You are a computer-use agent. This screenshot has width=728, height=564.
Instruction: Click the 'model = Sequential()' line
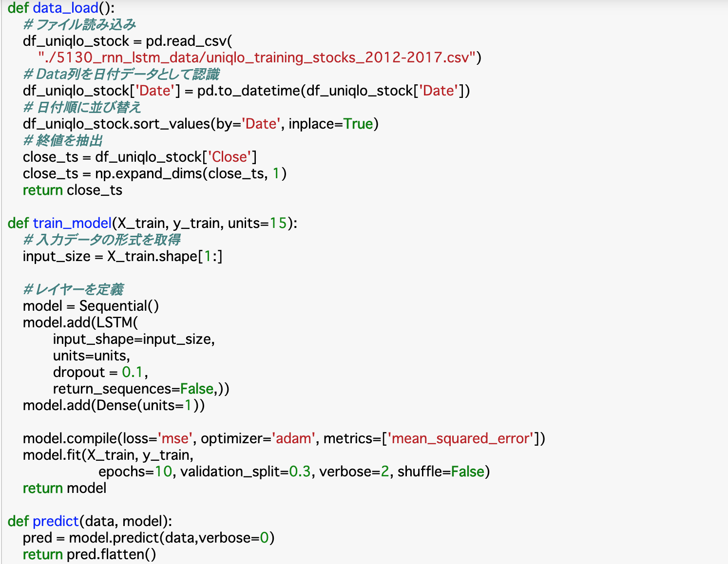[91, 306]
